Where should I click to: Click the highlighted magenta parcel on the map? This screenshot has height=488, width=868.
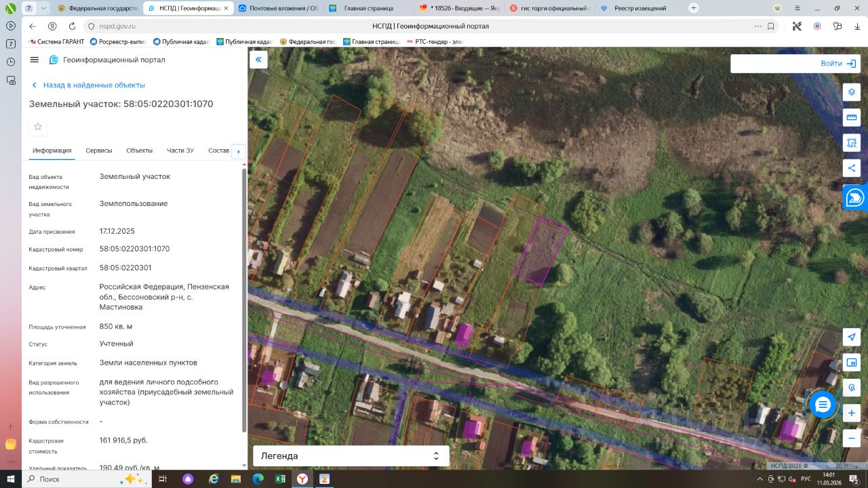click(x=541, y=249)
